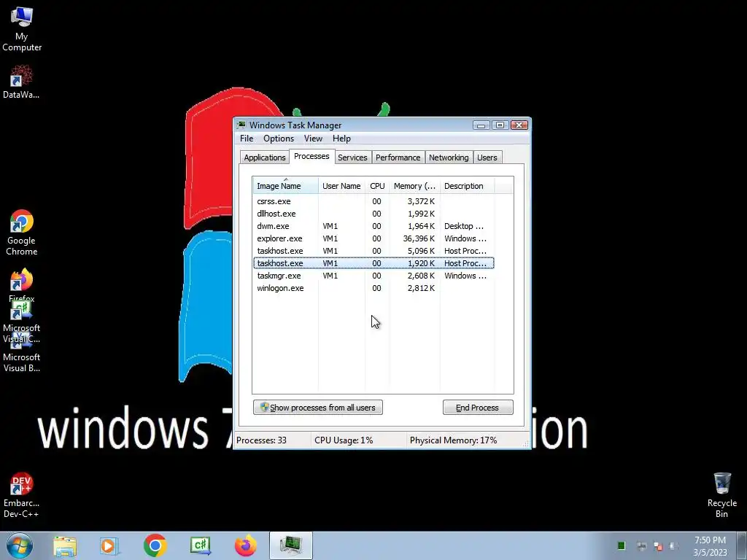Click the Physical Memory: 17% status entry
The image size is (747, 560).
pos(453,440)
